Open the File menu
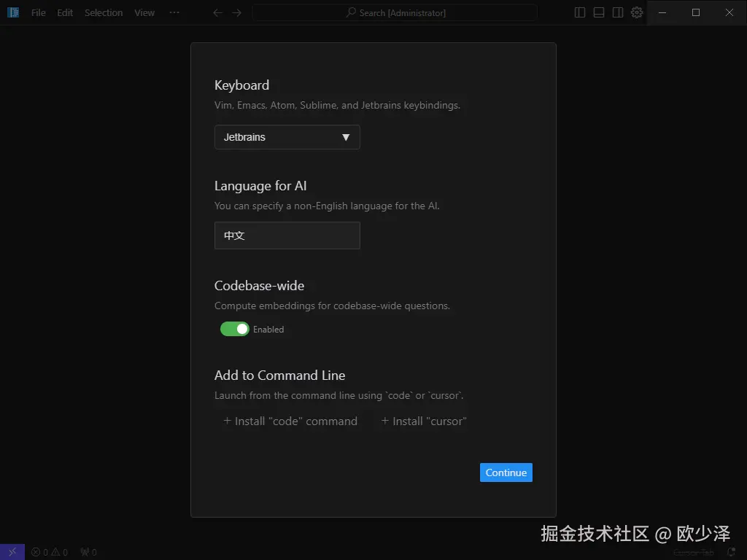The width and height of the screenshot is (747, 560). pos(39,12)
